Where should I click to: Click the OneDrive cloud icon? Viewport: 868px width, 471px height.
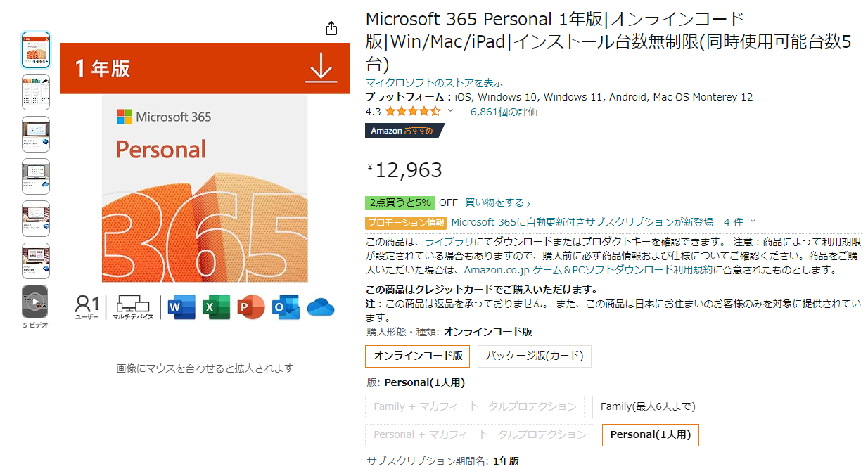(321, 307)
